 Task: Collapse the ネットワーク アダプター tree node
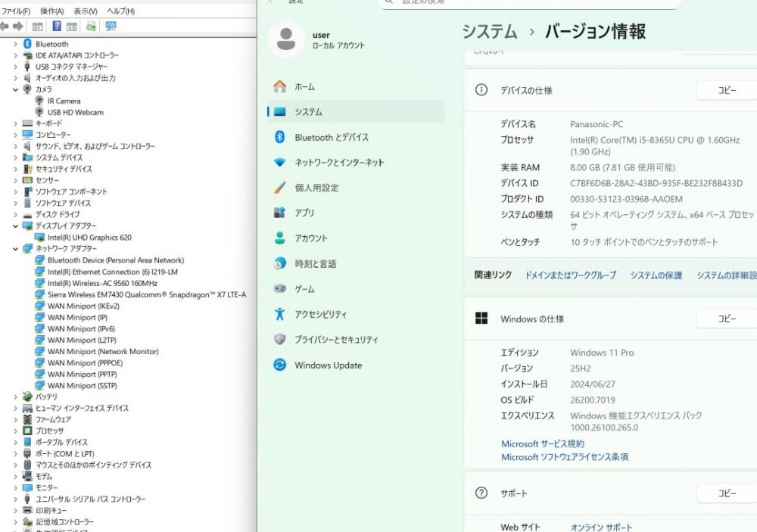pyautogui.click(x=15, y=249)
